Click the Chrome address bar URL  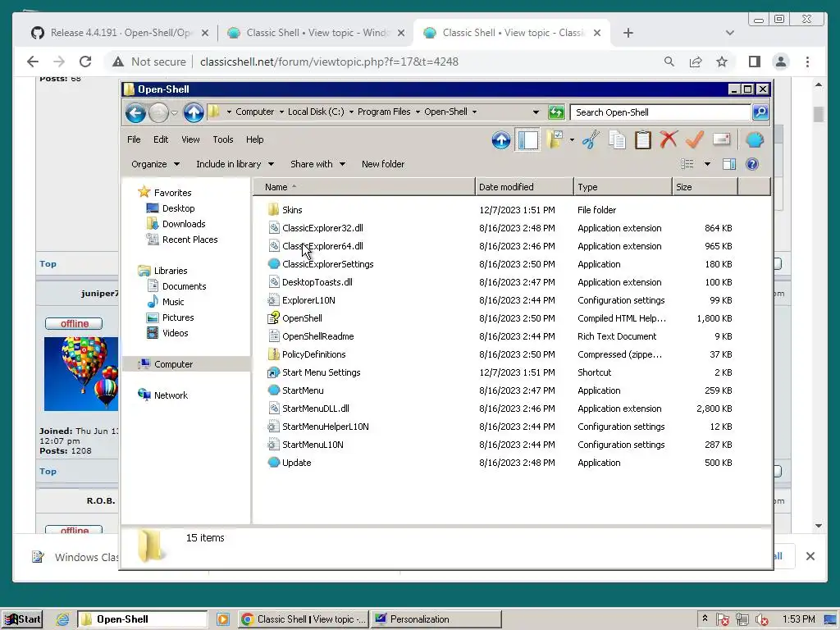[329, 62]
